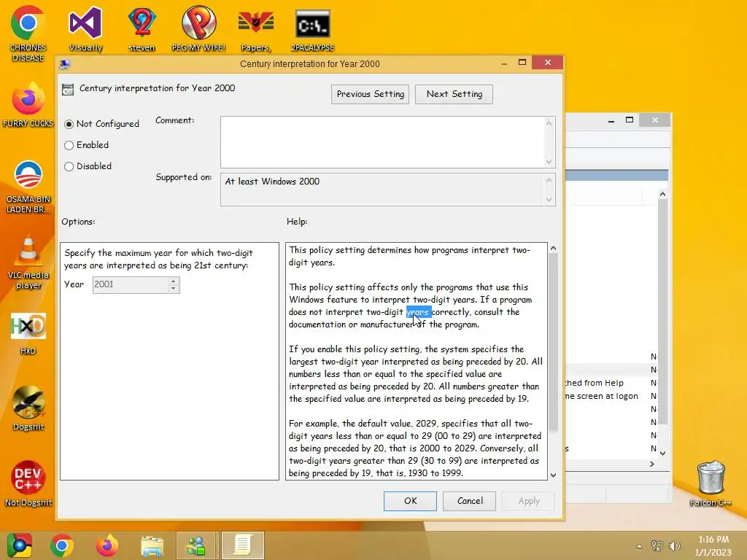Switch to the users-icon taskbar app
This screenshot has width=747, height=560.
pyautogui.click(x=196, y=545)
